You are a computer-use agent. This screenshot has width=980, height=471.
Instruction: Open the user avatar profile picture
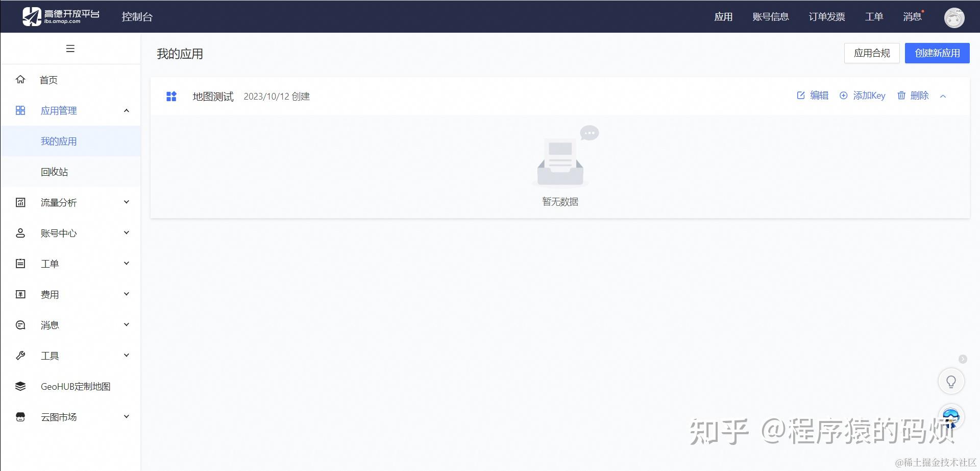[x=954, y=17]
